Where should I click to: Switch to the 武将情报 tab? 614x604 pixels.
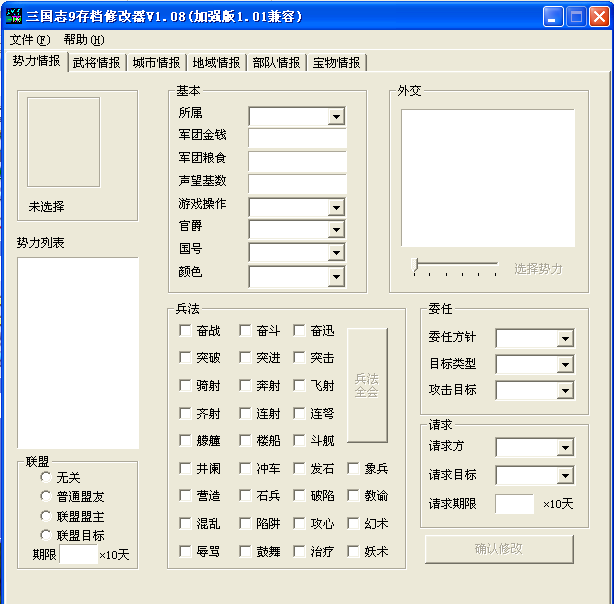tap(96, 63)
